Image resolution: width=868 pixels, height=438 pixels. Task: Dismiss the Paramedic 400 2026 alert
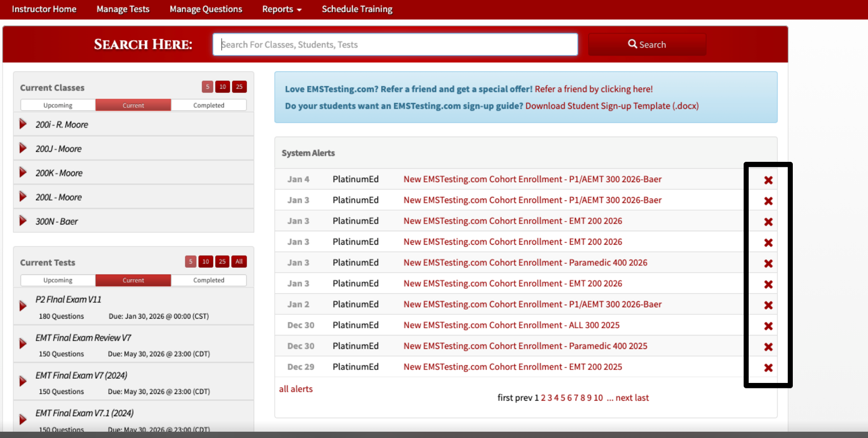pos(768,263)
